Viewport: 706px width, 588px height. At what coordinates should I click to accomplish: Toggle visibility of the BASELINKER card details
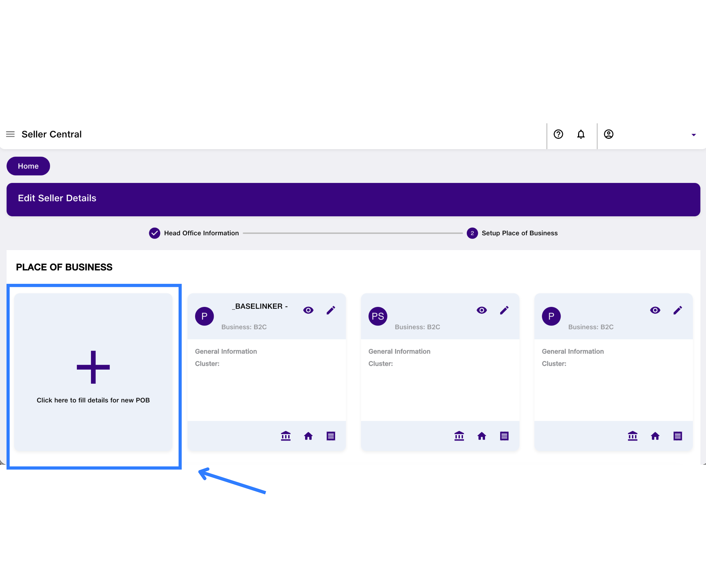coord(308,310)
